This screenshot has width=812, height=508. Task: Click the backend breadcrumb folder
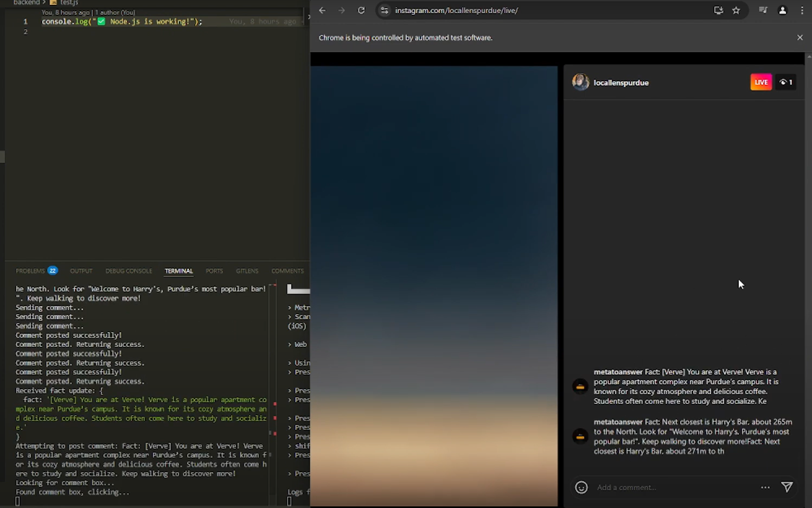point(26,3)
